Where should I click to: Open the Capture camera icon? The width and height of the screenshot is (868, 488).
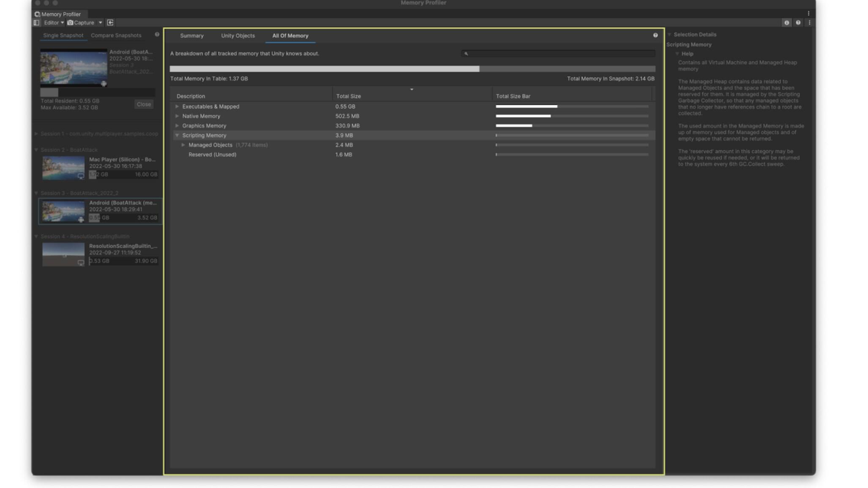(71, 22)
